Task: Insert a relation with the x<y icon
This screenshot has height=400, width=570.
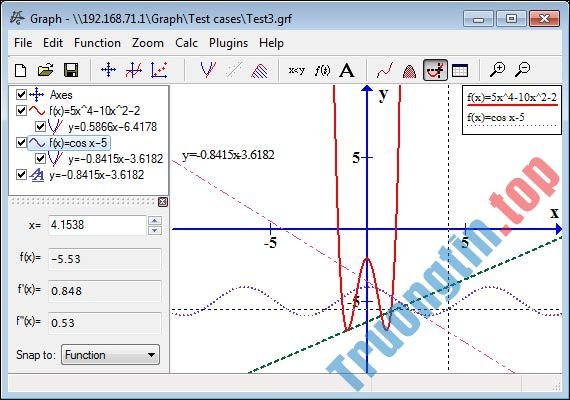Action: [297, 70]
